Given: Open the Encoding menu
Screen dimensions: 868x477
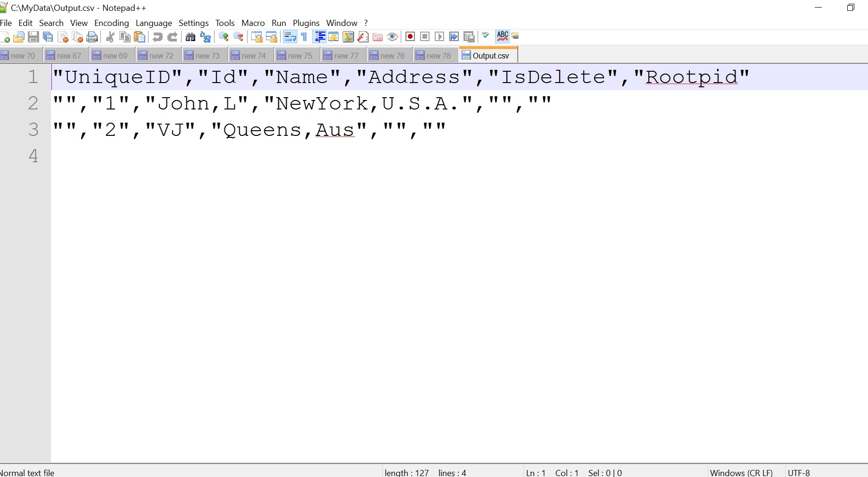Looking at the screenshot, I should click(x=111, y=23).
